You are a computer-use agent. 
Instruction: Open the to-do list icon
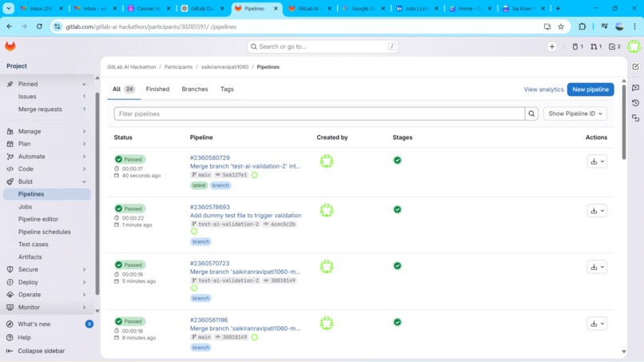tap(614, 47)
